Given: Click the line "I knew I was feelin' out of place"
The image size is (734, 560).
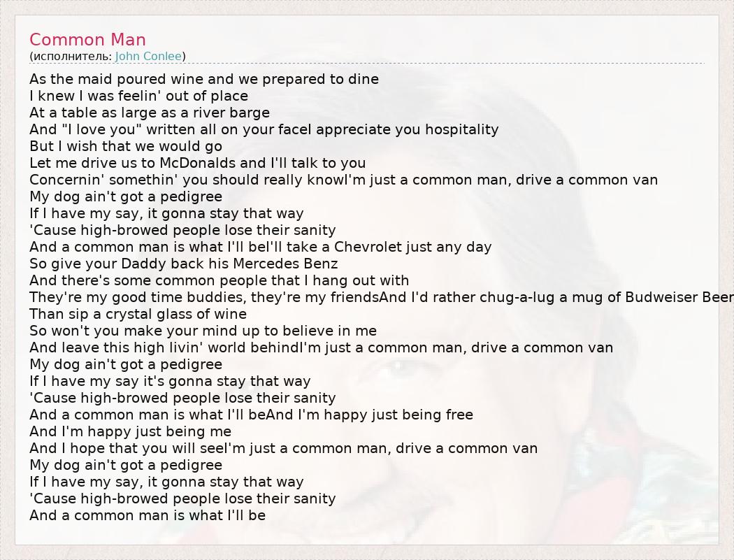Looking at the screenshot, I should (x=138, y=96).
